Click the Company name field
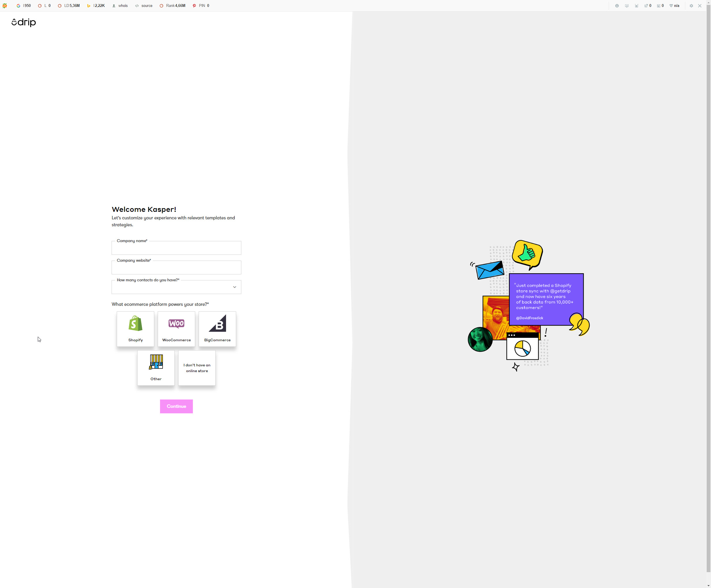Screen dimensions: 711x588 (176, 248)
